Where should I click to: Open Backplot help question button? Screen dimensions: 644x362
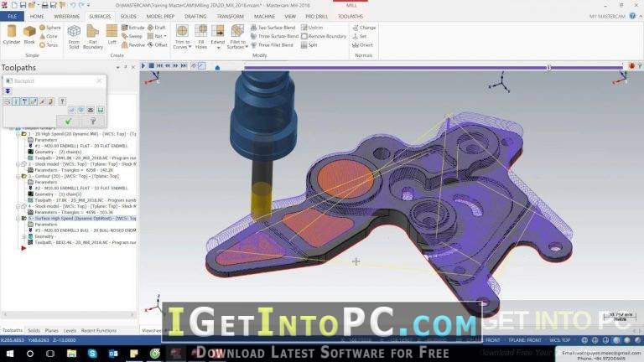(93, 121)
